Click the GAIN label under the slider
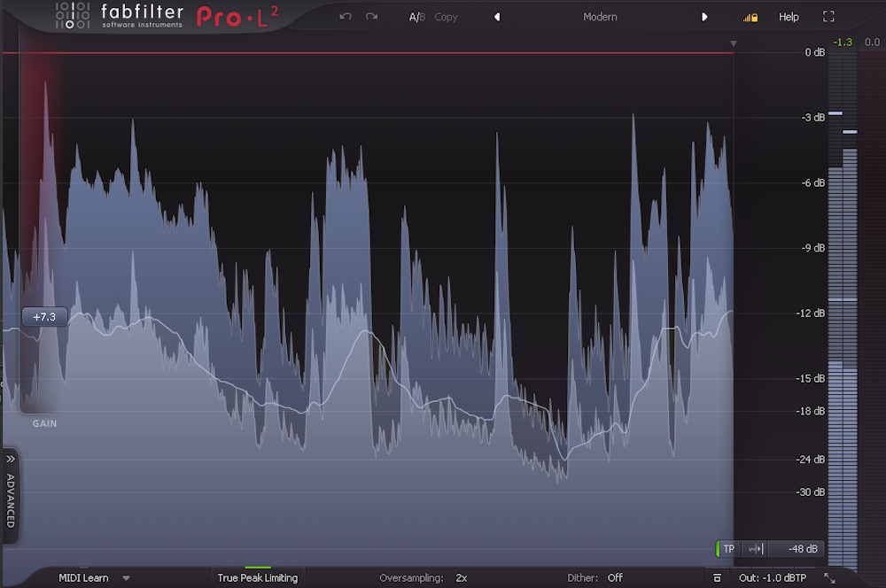Image resolution: width=886 pixels, height=588 pixels. (44, 423)
